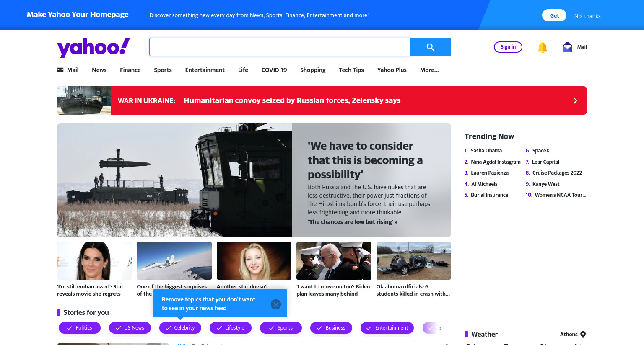Dismiss the banner with No, thanks
Screen dimensions: 644x345
[587, 16]
